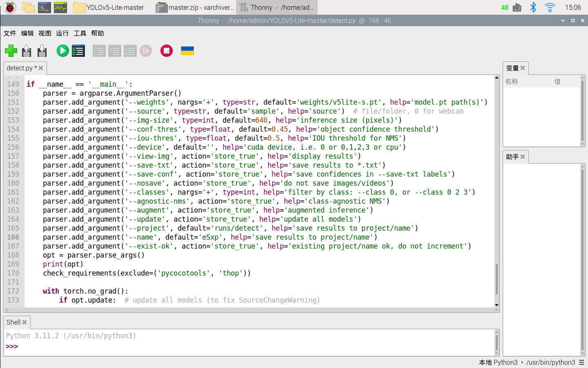
Task: Click the Resume debug icon
Action: (146, 51)
